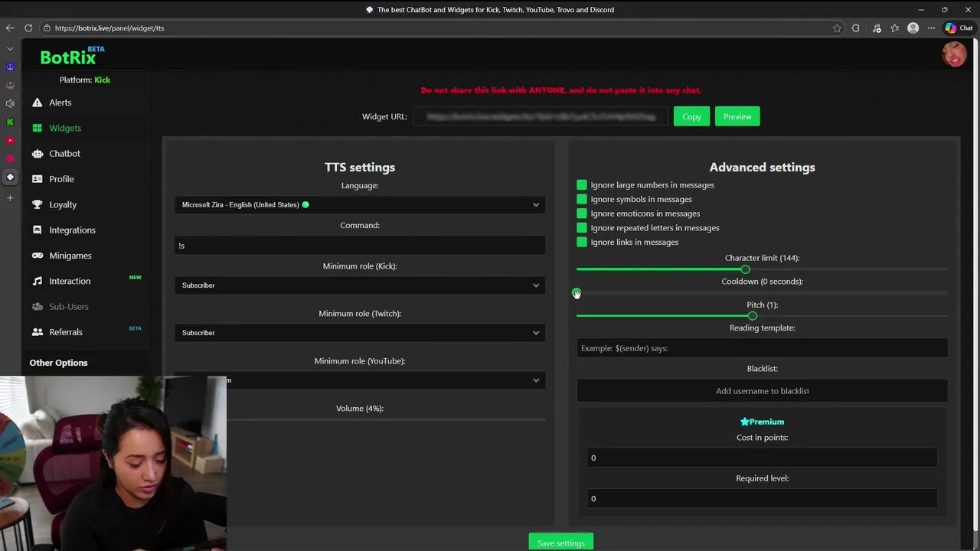Viewport: 980px width, 551px height.
Task: Click the Reading template input field
Action: tap(762, 348)
